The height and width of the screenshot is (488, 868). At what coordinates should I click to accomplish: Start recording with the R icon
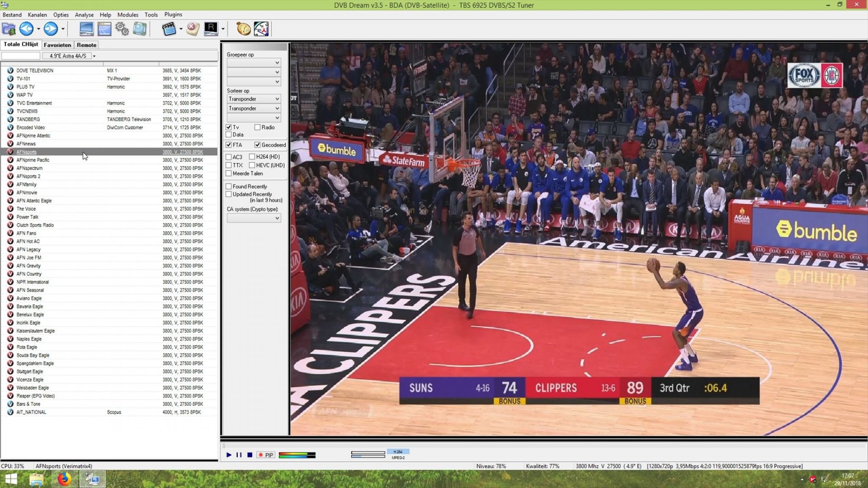(x=212, y=28)
